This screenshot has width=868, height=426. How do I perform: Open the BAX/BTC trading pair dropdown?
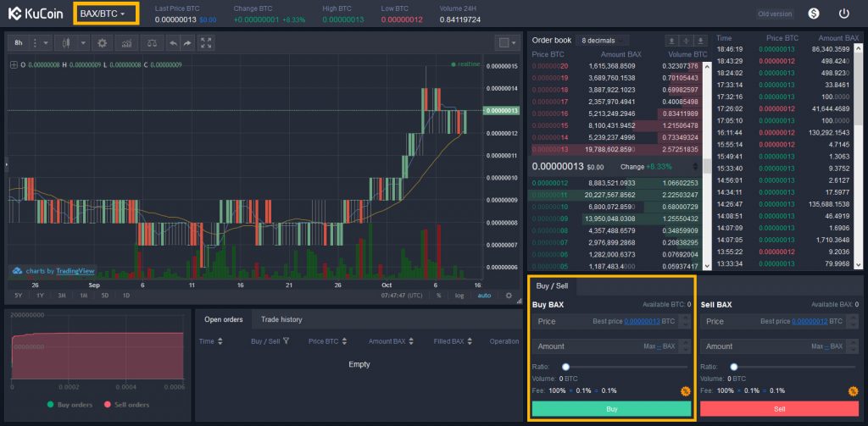[x=107, y=14]
